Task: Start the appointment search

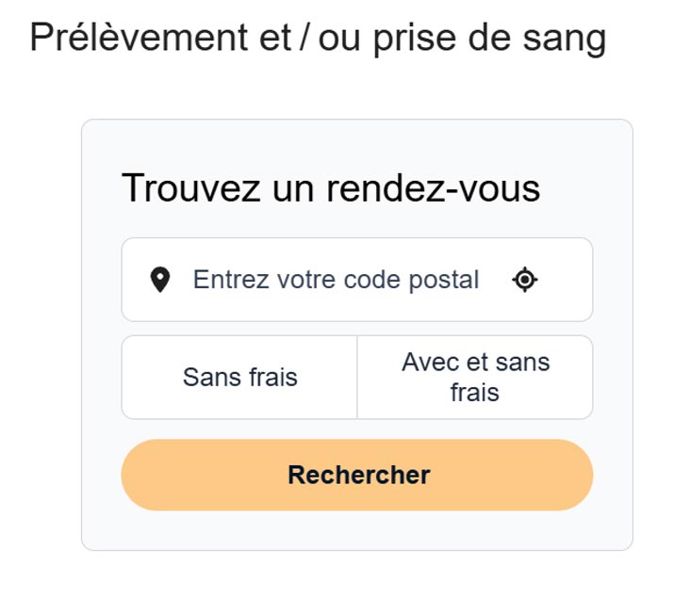Action: 357,475
